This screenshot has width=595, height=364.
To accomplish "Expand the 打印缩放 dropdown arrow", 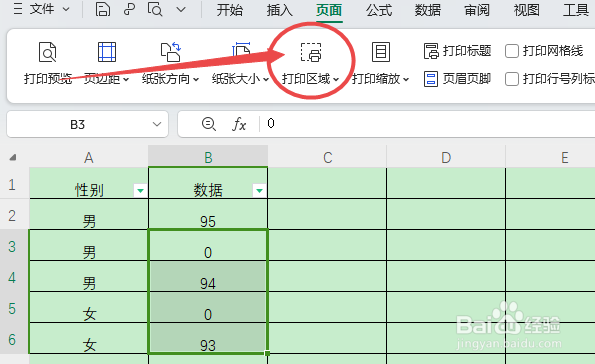I will pyautogui.click(x=406, y=80).
